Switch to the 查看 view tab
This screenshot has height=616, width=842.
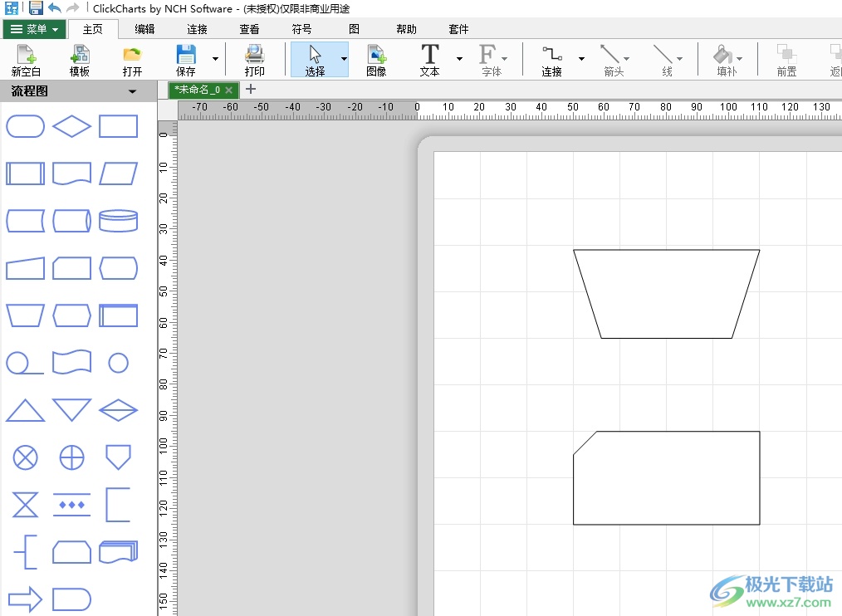tap(249, 29)
